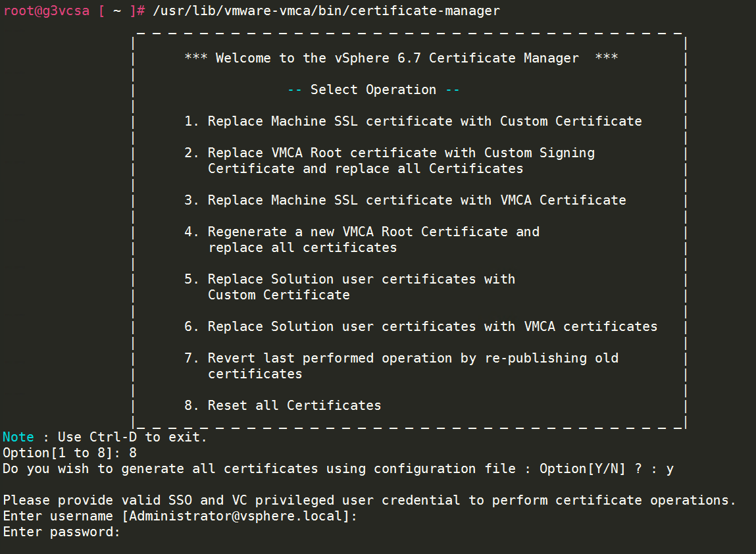Click the 'Custom Certificate' continuation line
This screenshot has height=554, width=756.
[279, 295]
